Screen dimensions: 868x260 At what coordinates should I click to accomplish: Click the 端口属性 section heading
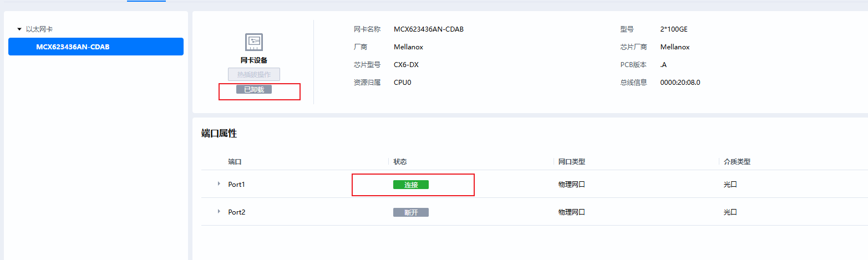(219, 133)
